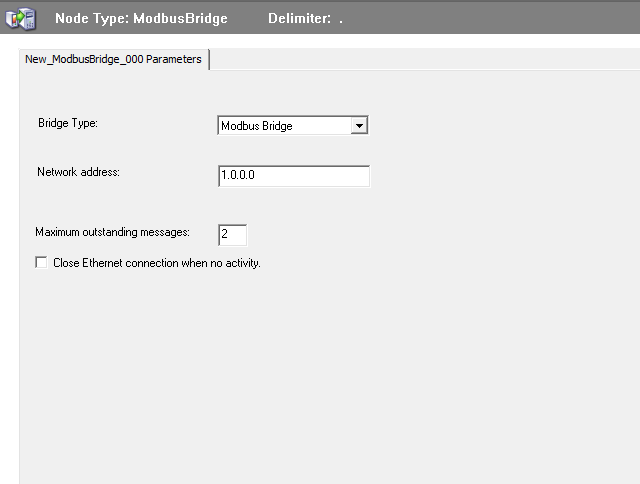640x484 pixels.
Task: Click the Close Ethernet connection label text
Action: coord(156,263)
